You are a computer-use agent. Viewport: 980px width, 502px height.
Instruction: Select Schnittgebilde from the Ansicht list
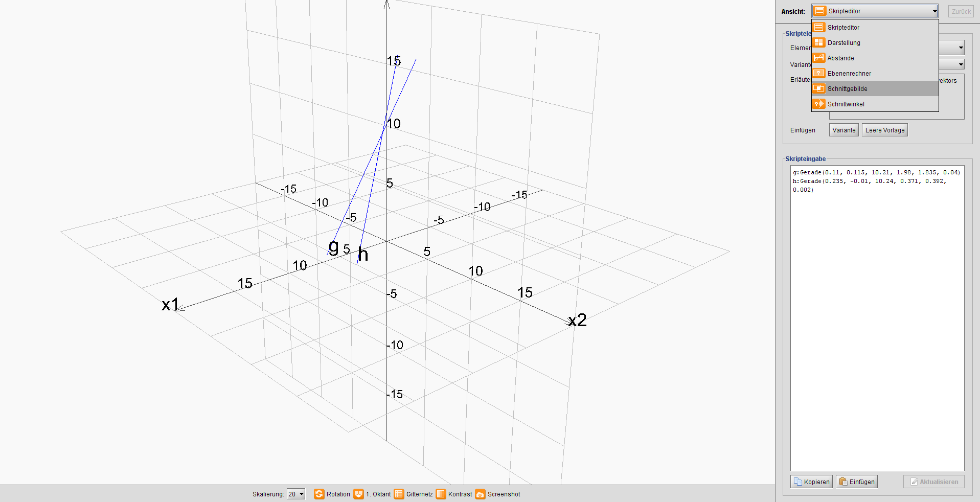coord(847,89)
